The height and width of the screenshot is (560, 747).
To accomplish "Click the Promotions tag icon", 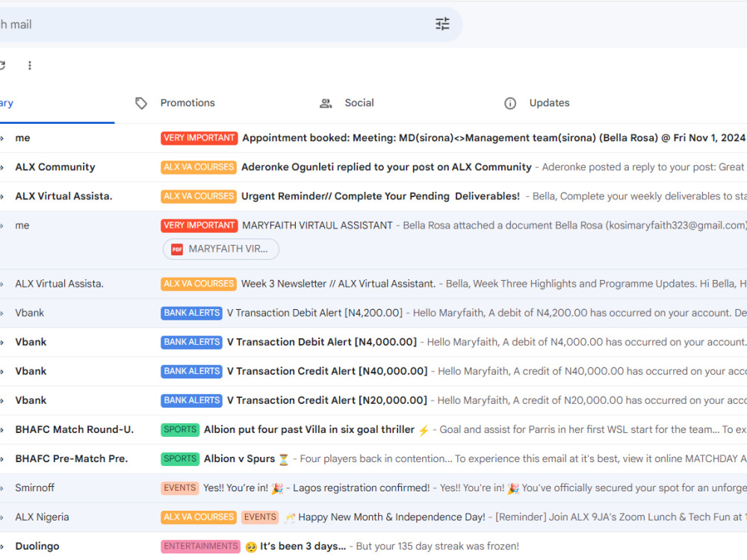I will pyautogui.click(x=141, y=103).
